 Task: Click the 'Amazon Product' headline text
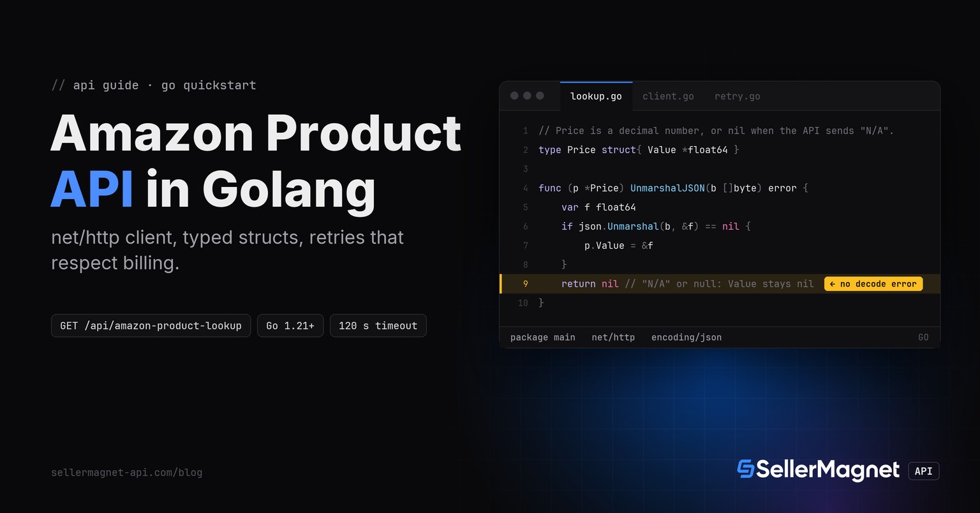(x=256, y=133)
